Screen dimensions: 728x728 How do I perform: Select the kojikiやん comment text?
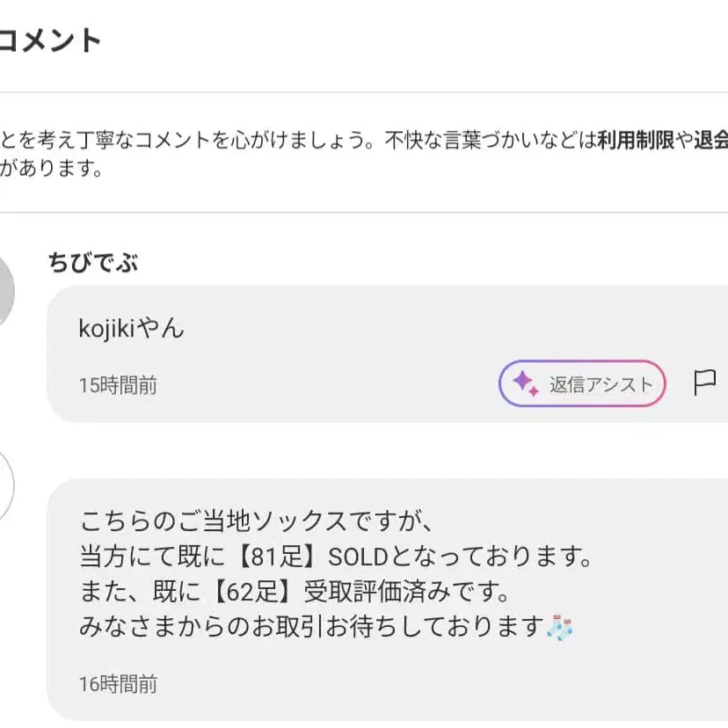coord(131,329)
